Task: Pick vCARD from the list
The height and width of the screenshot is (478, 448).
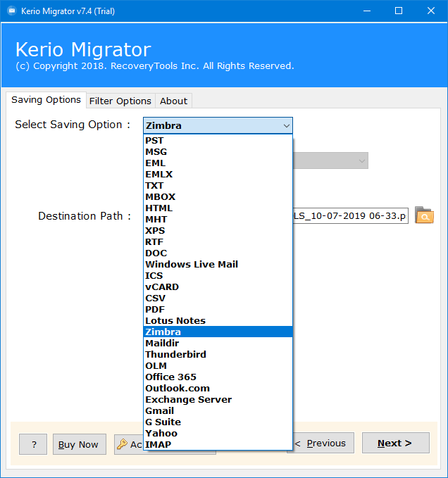Action: point(218,287)
